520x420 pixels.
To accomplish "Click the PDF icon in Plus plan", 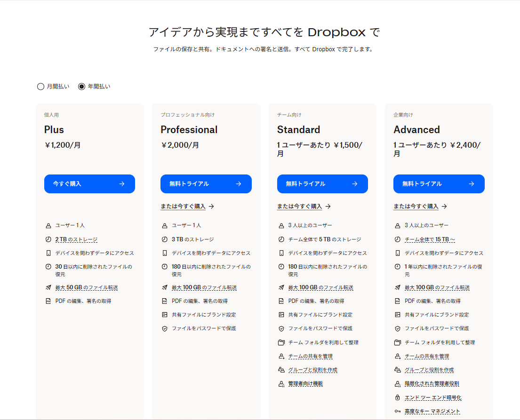I will pyautogui.click(x=48, y=301).
